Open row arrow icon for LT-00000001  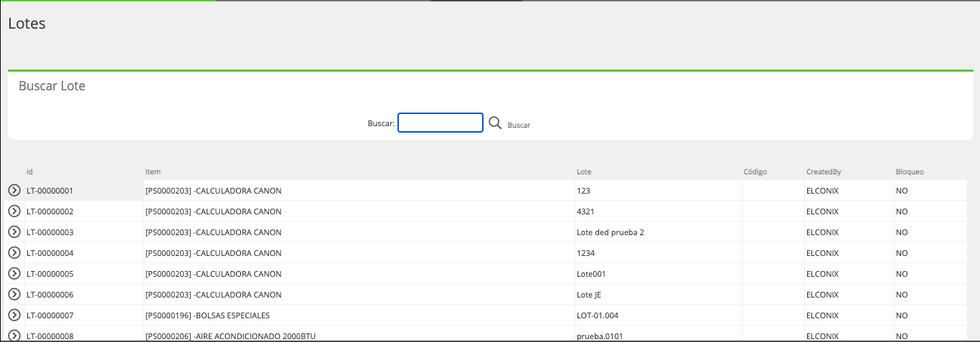click(14, 190)
